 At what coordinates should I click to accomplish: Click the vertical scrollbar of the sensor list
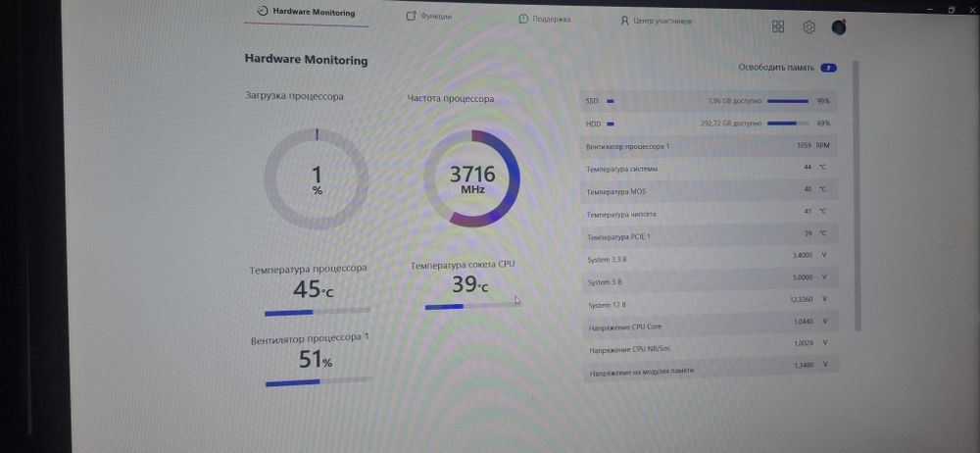(x=857, y=195)
